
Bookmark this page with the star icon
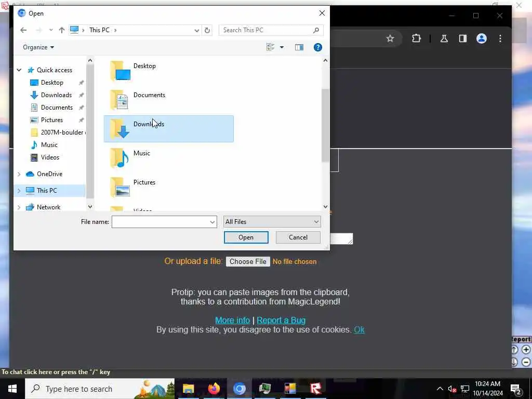pyautogui.click(x=390, y=38)
